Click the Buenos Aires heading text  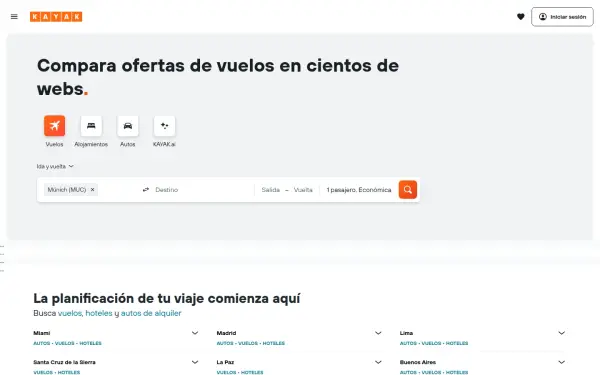(418, 362)
